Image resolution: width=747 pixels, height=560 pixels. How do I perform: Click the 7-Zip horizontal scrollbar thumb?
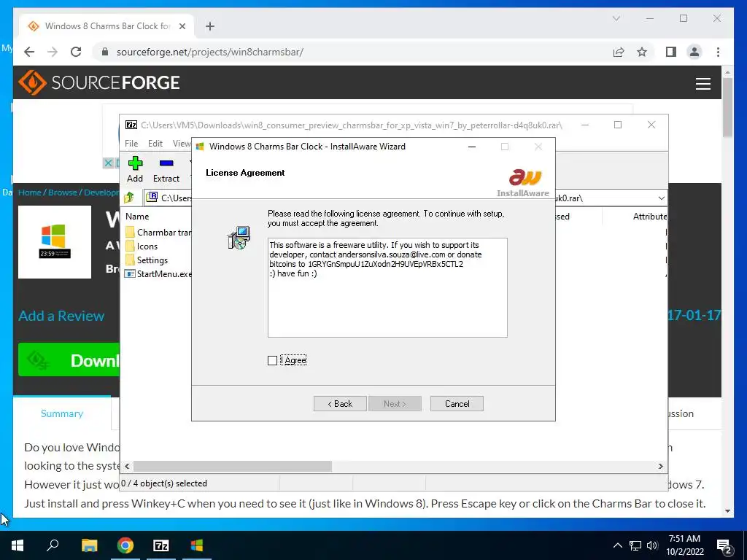233,466
